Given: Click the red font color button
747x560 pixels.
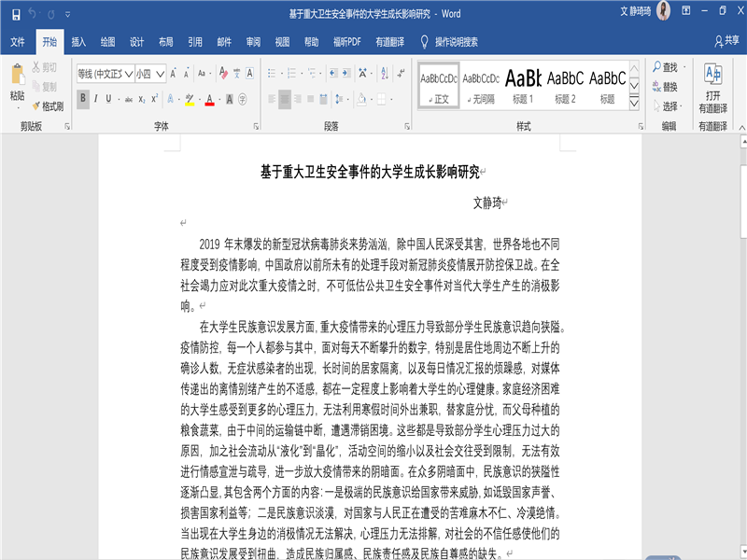Looking at the screenshot, I should point(210,99).
